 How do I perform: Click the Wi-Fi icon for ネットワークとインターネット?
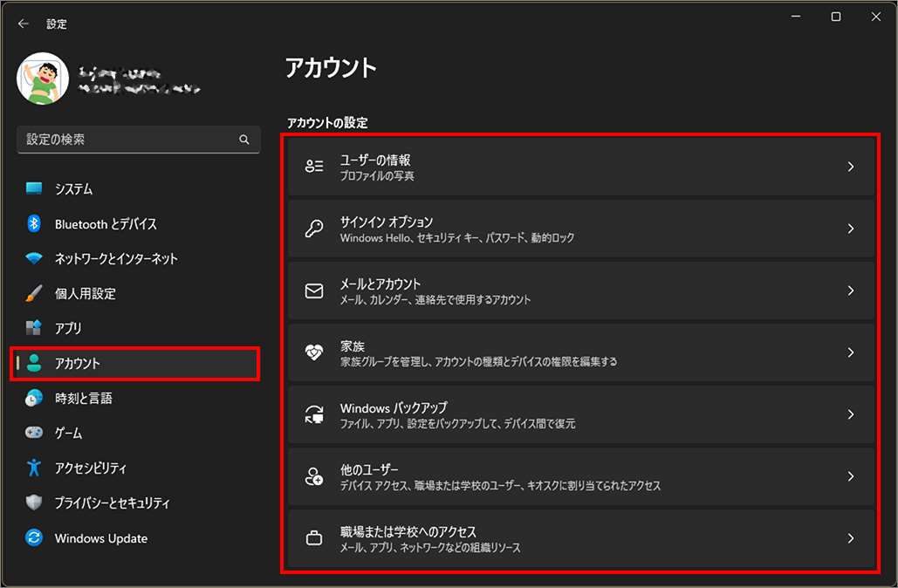(34, 258)
